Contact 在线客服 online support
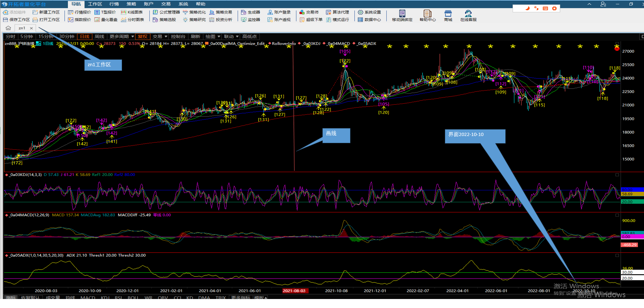Screen dimensions: 644x308 tap(468, 15)
